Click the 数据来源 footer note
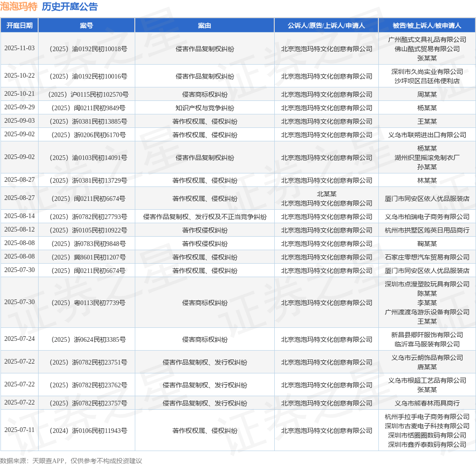 tap(71, 461)
